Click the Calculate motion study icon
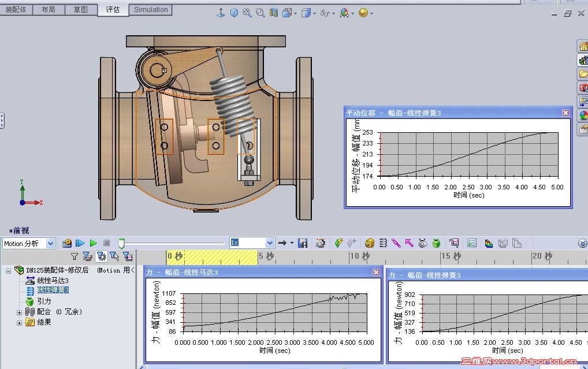 (x=67, y=243)
